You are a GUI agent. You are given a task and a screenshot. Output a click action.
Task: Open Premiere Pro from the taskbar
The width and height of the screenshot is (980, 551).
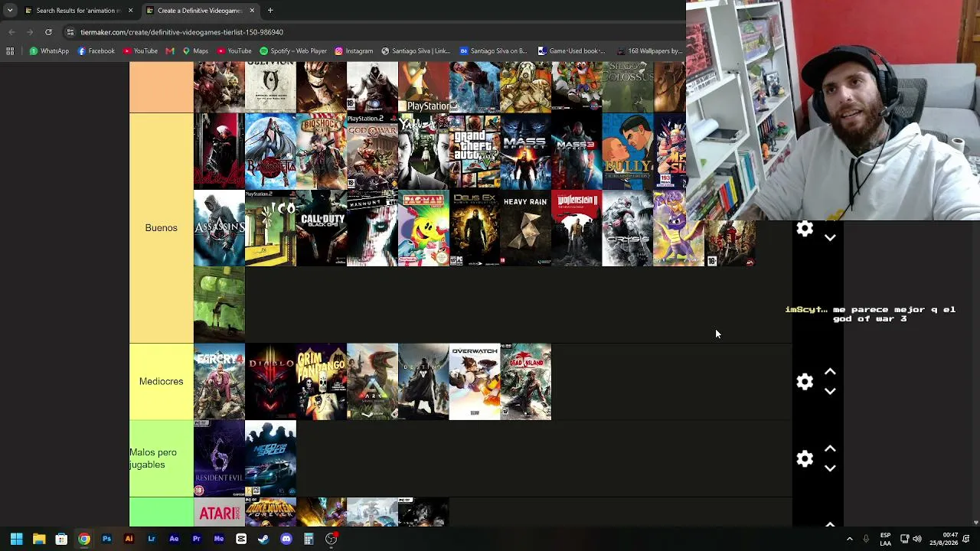[x=196, y=539]
